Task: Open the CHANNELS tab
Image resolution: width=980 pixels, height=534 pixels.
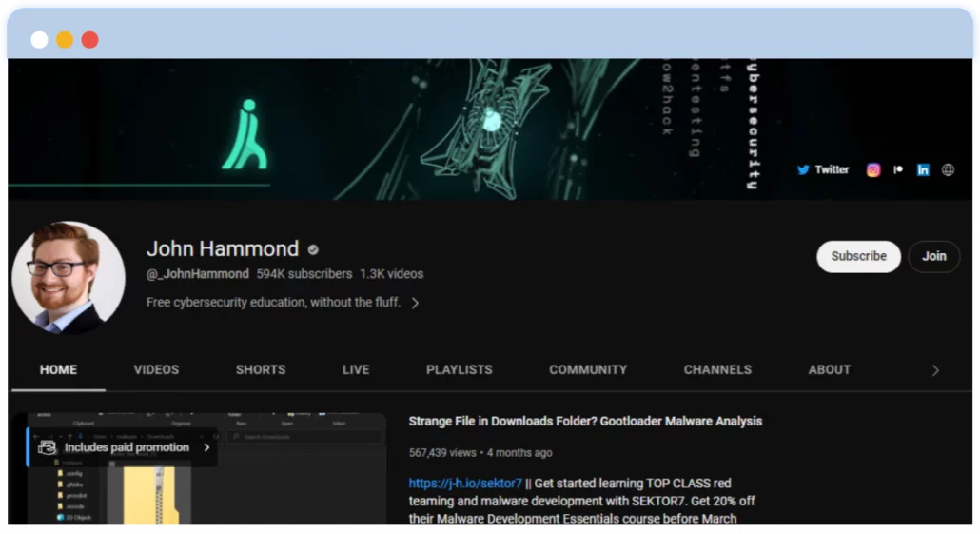Action: click(717, 369)
